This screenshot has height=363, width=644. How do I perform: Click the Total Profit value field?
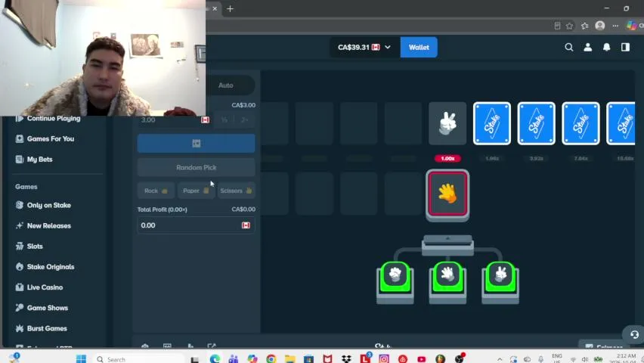point(196,225)
